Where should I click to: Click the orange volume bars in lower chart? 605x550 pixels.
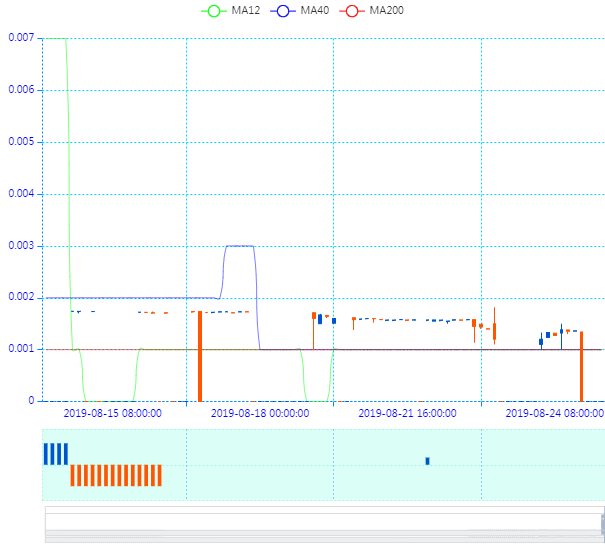(116, 475)
